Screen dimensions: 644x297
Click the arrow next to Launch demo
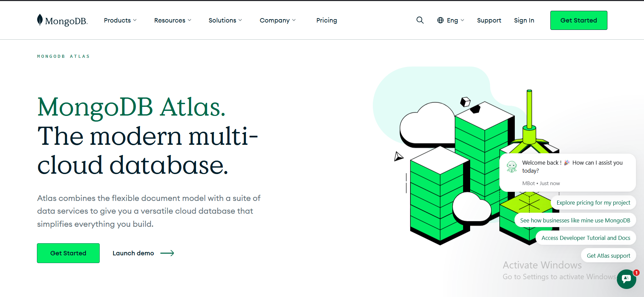coord(167,253)
